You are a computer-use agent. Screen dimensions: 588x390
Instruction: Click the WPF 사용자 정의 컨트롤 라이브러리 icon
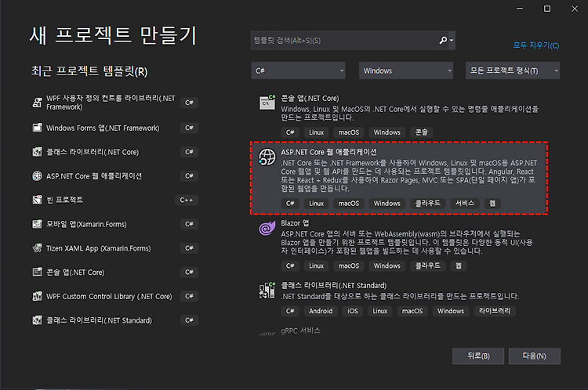click(37, 103)
